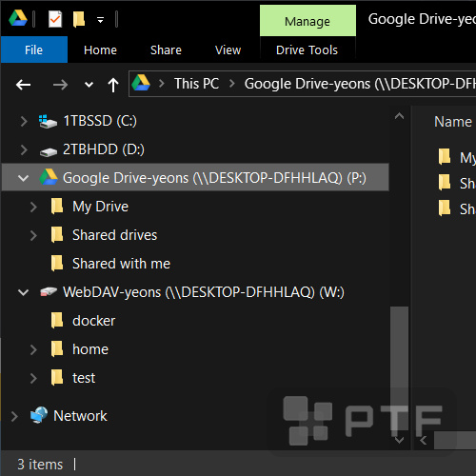This screenshot has width=476, height=476.
Task: Expand the Shared drives tree folder
Action: 33,235
